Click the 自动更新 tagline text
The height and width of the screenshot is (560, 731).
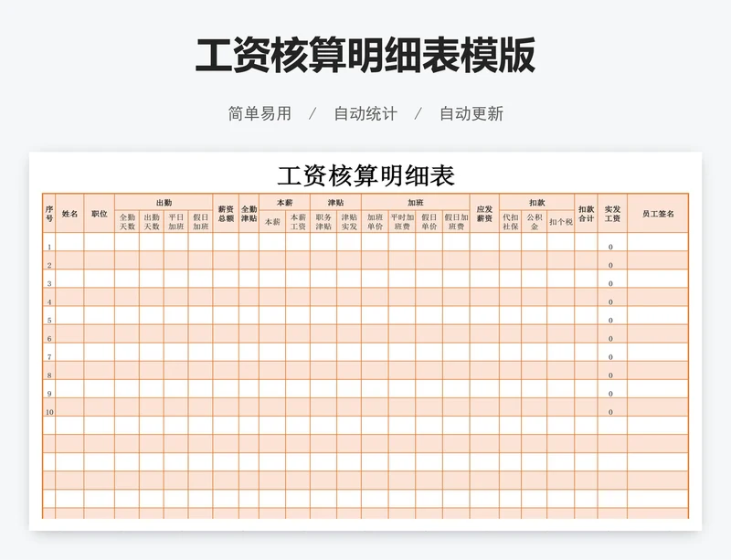471,114
